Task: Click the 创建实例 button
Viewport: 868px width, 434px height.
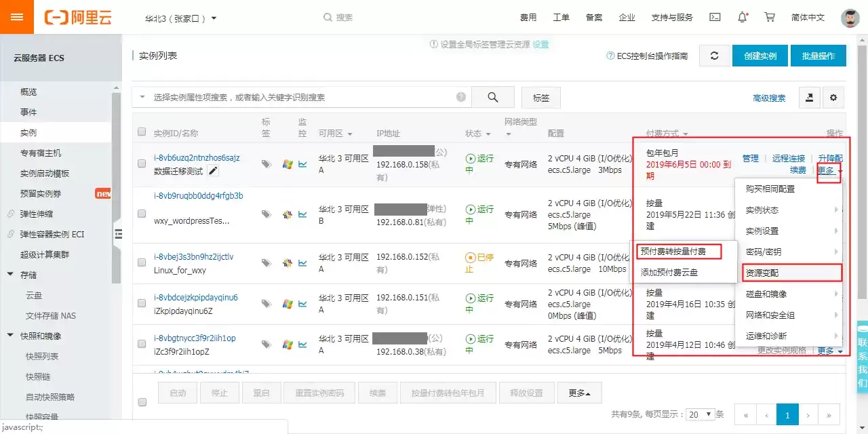Action: coord(759,56)
